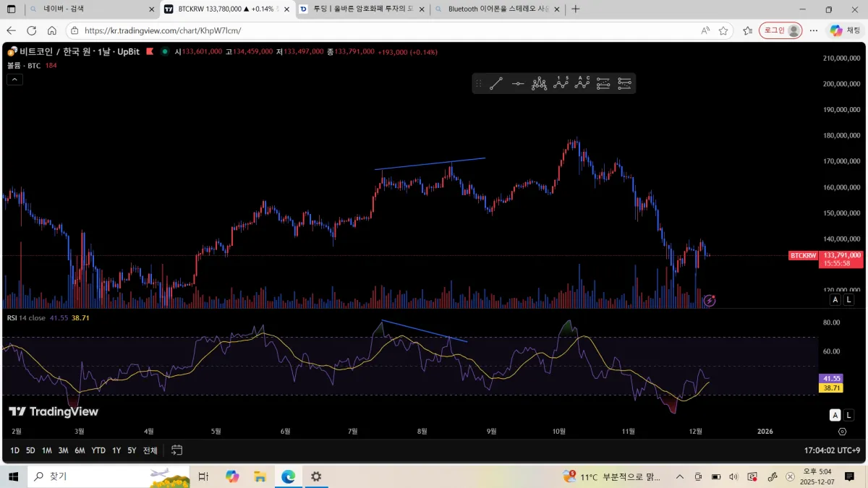The width and height of the screenshot is (868, 488).
Task: Open chart settings gear at time axis
Action: tap(842, 431)
